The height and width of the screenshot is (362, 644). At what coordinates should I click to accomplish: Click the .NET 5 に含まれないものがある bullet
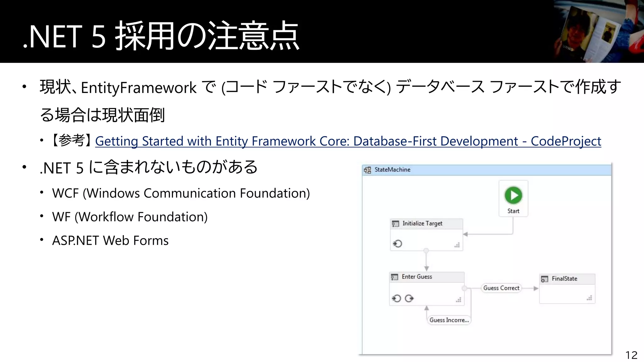[x=149, y=167]
